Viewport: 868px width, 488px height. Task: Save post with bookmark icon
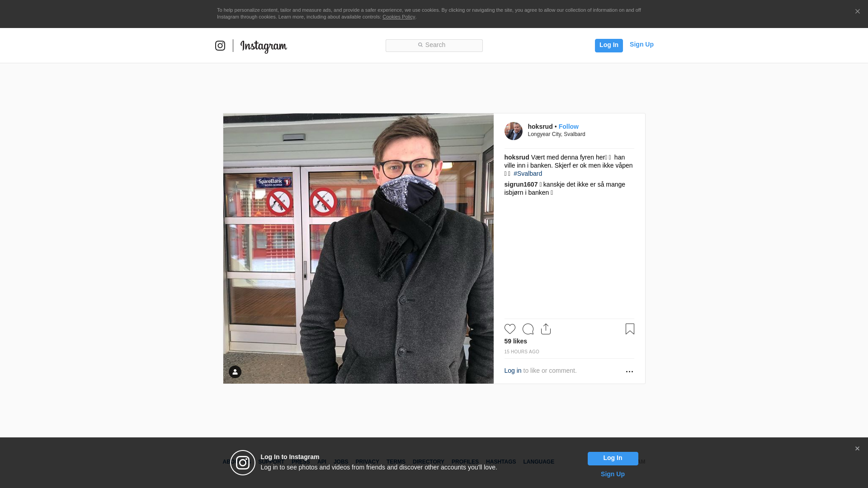pyautogui.click(x=630, y=329)
